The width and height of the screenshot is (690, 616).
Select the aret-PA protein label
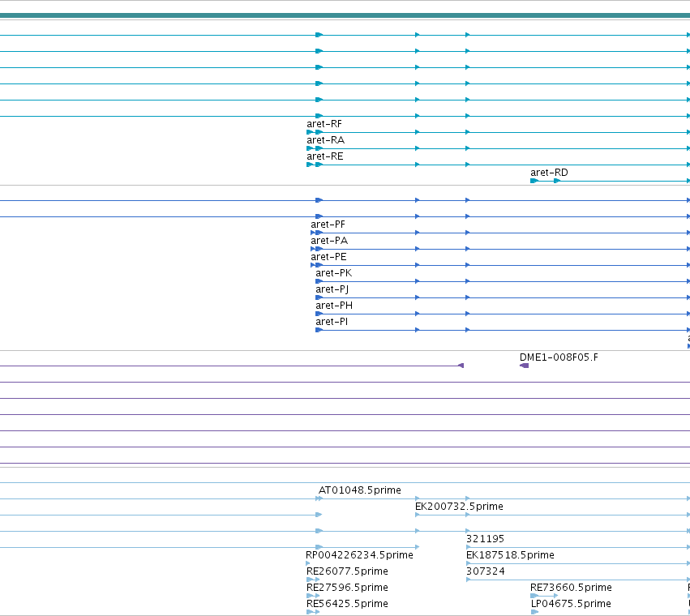329,241
